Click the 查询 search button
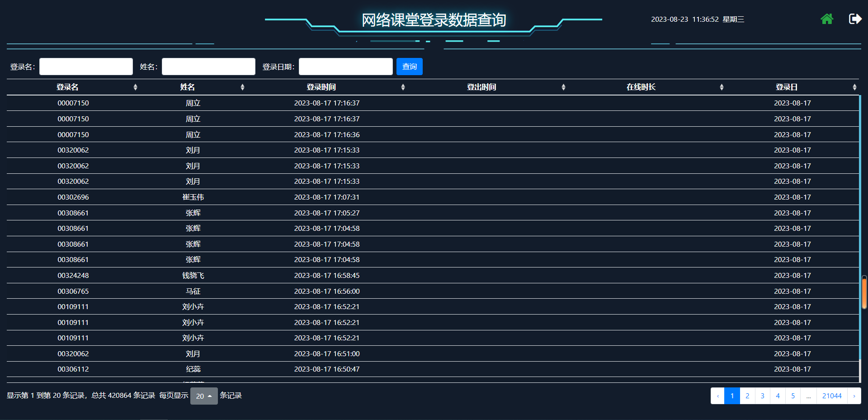The height and width of the screenshot is (420, 868). tap(410, 67)
